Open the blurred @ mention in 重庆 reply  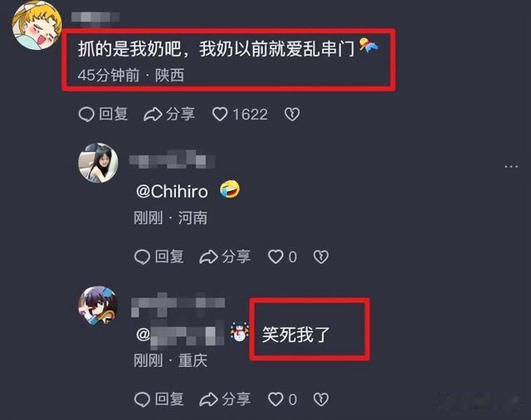(180, 335)
